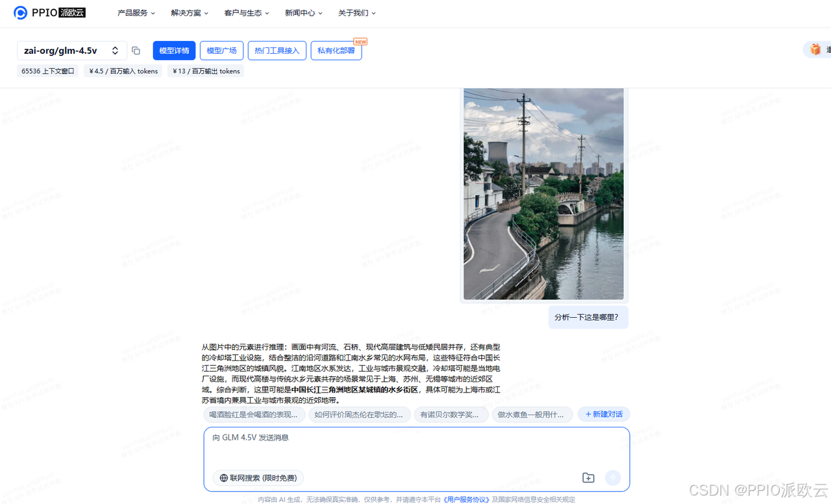This screenshot has height=504, width=831.
Task: Upload a file via the folder-plus icon
Action: coord(588,478)
